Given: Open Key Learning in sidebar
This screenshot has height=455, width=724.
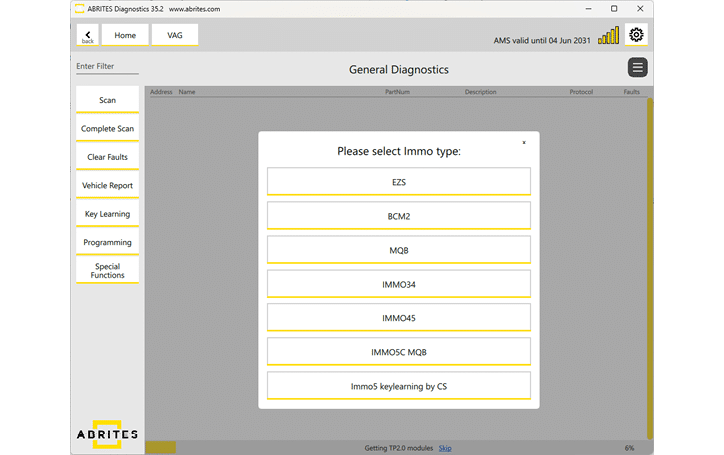Looking at the screenshot, I should coord(107,214).
